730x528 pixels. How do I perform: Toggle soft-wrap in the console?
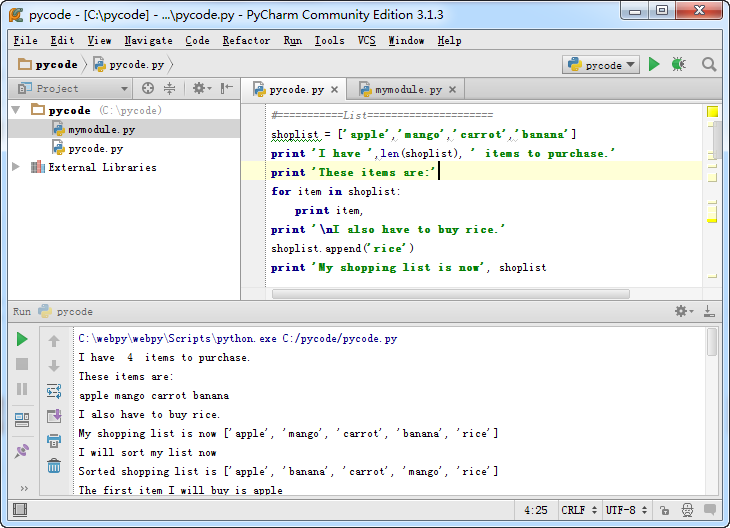[54, 391]
